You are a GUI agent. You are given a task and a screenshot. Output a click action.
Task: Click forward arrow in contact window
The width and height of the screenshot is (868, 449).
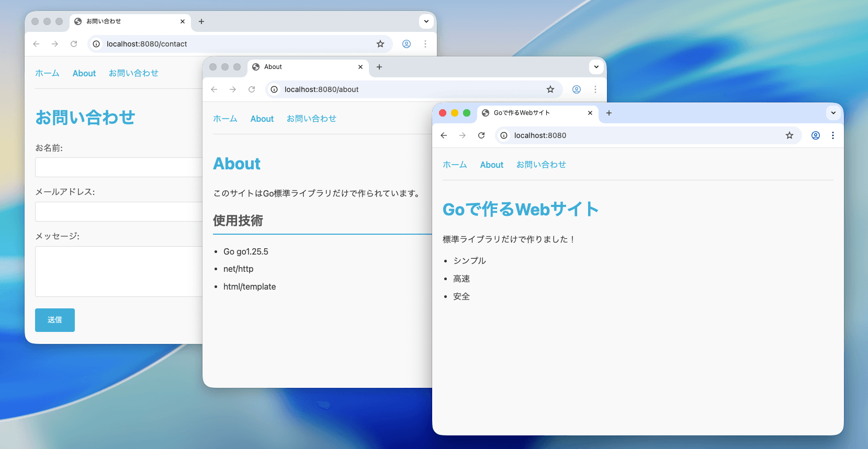click(x=55, y=44)
